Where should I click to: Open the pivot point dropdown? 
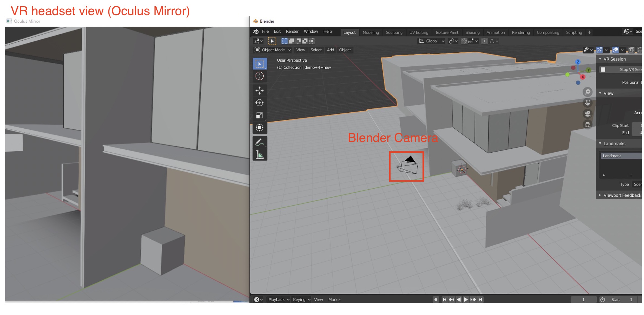coord(453,41)
